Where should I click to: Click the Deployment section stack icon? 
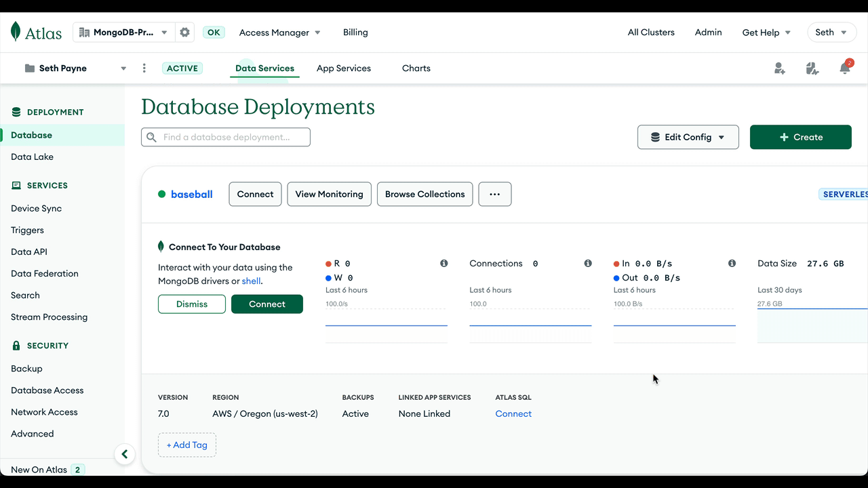(16, 113)
